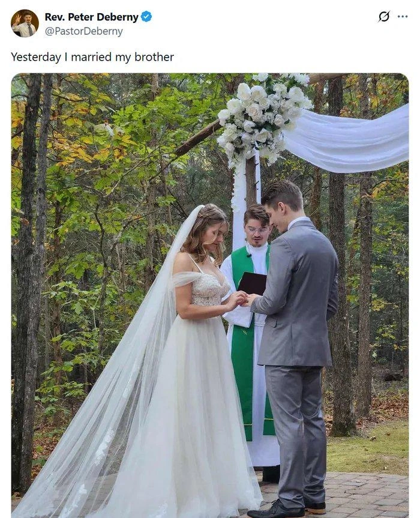The image size is (420, 518).
Task: Select the tweet text about marrying brother
Action: (92, 57)
